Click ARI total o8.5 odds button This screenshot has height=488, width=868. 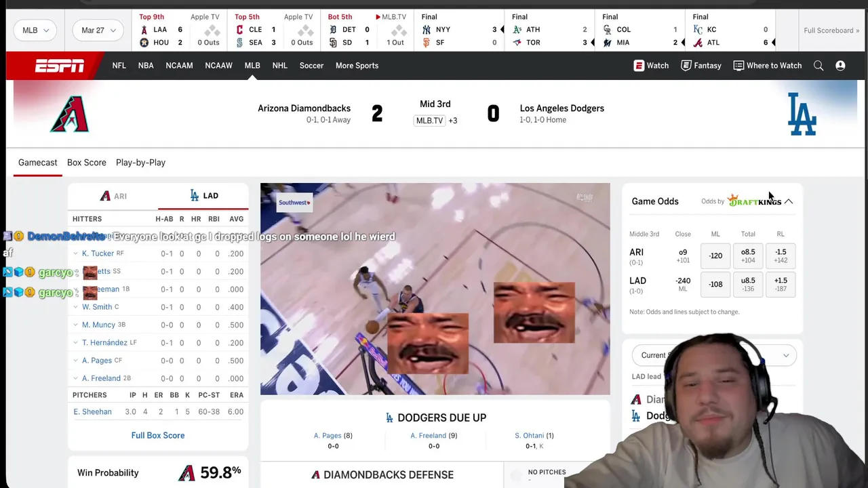click(748, 256)
